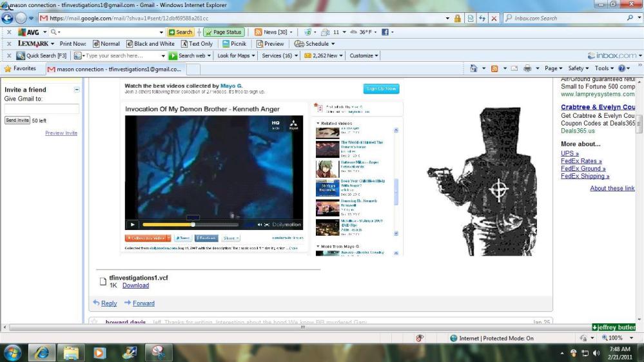
Task: Click the video progress slider handle
Action: [193, 225]
